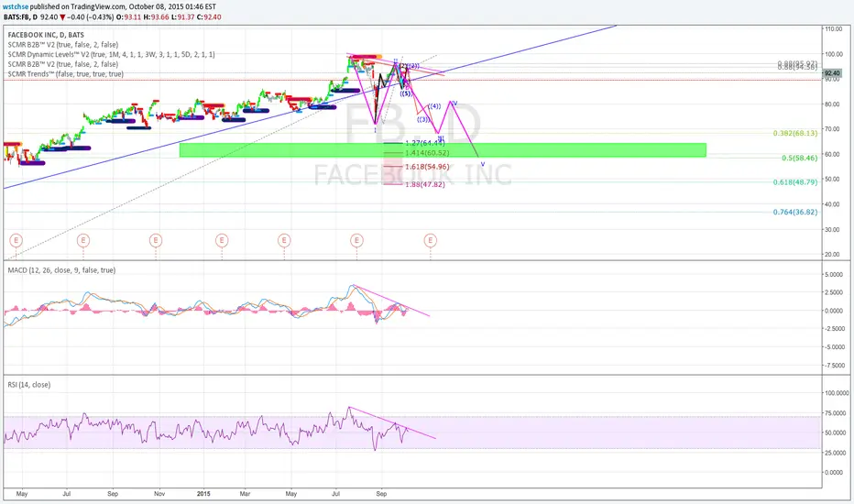Click the 0.5(58.46) Fibonacci level label
Screen dimensions: 854x504
(x=800, y=158)
